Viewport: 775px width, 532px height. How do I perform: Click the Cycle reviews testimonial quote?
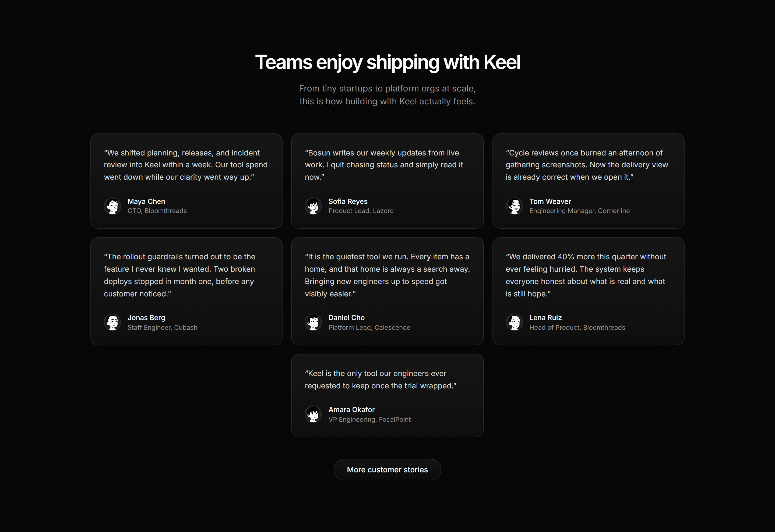click(587, 165)
